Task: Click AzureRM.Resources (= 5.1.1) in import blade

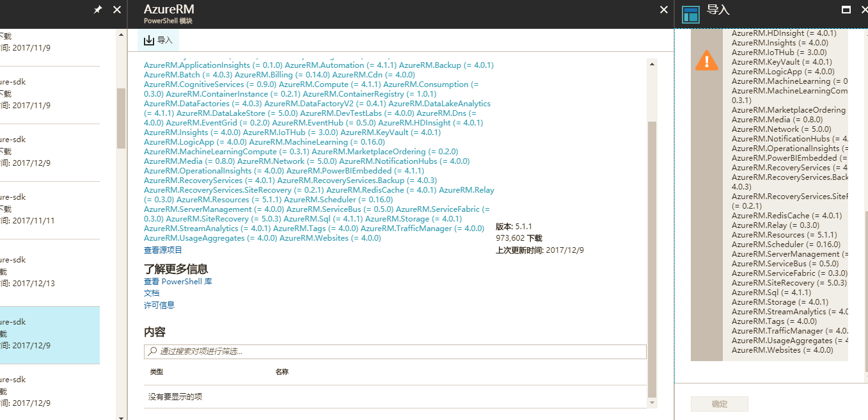Action: tap(784, 235)
